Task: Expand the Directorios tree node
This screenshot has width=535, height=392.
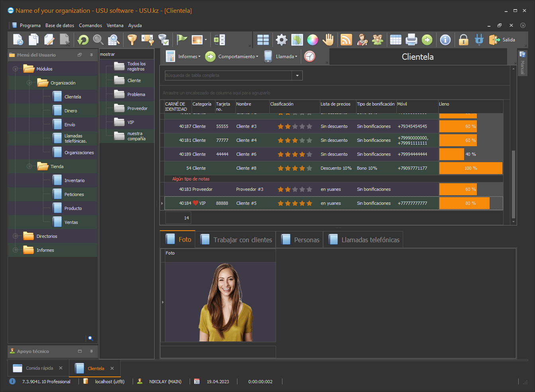Action: pyautogui.click(x=15, y=236)
